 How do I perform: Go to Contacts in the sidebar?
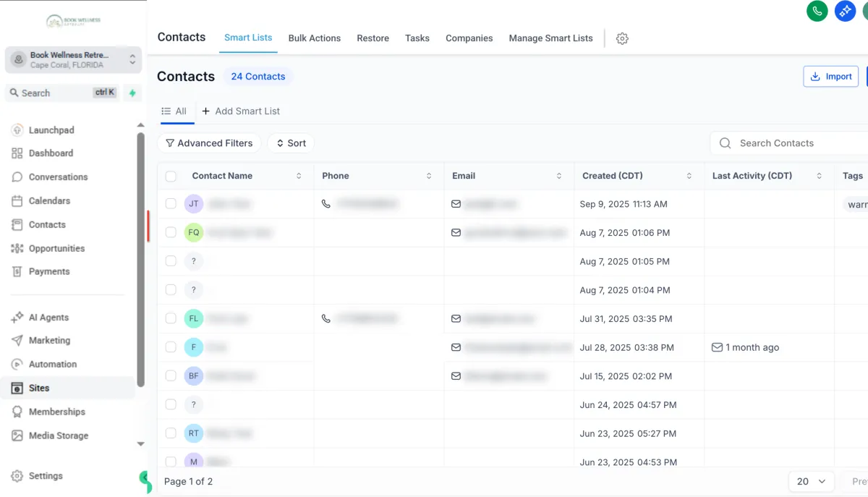tap(47, 225)
